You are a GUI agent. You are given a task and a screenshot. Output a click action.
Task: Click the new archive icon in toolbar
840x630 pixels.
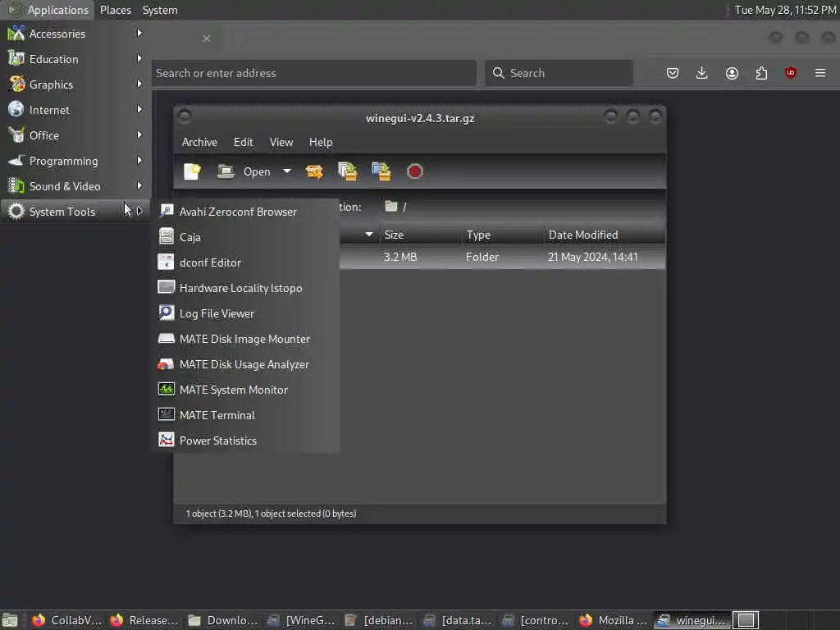click(192, 171)
